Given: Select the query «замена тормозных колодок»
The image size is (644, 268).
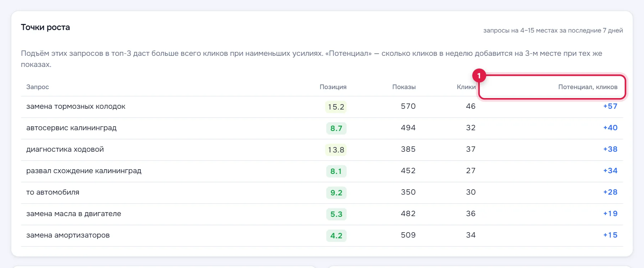Looking at the screenshot, I should pos(76,107).
